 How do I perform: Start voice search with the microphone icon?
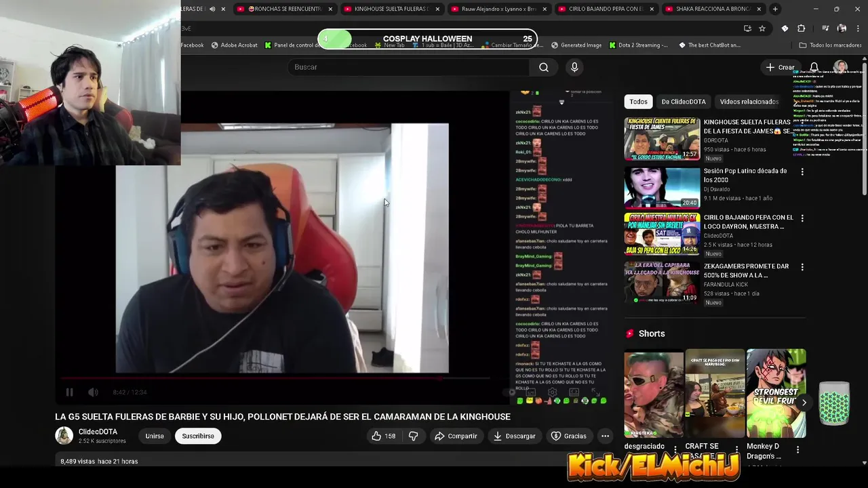pyautogui.click(x=574, y=67)
